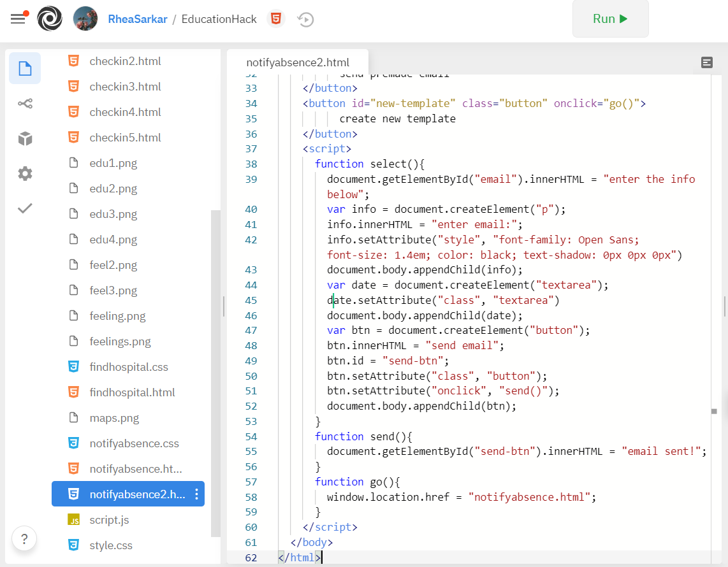Click the help question mark button
This screenshot has width=728, height=567.
pyautogui.click(x=24, y=539)
